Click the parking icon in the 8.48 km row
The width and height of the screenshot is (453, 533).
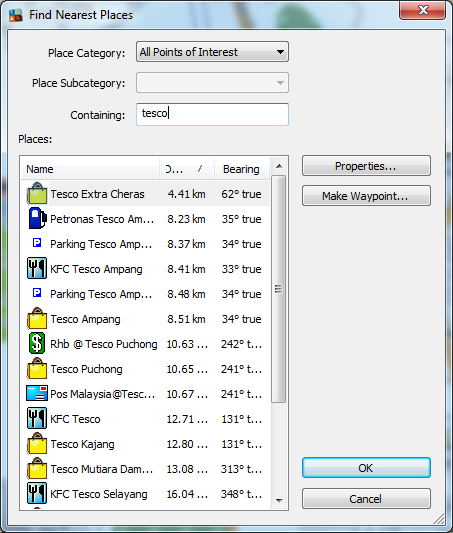37,293
